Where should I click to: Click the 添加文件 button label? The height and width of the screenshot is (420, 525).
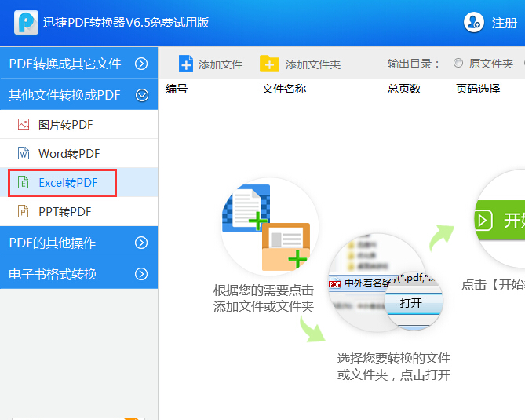[x=221, y=64]
